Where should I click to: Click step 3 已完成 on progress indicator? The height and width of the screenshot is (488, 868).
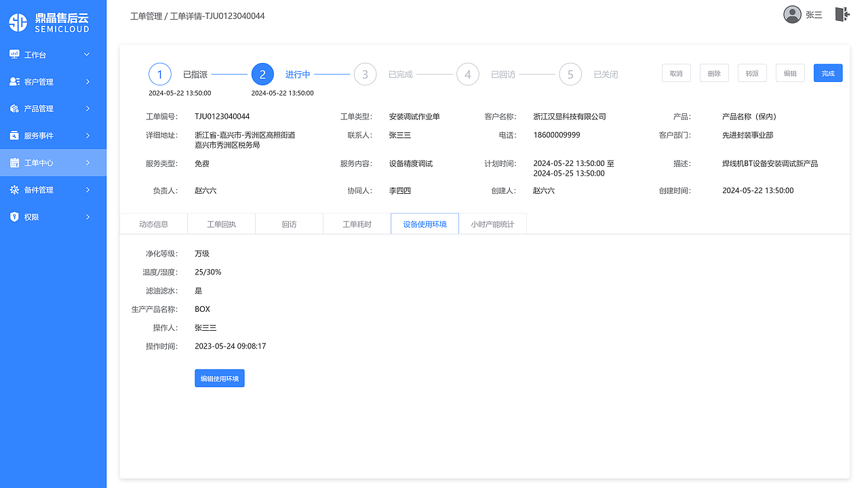365,74
